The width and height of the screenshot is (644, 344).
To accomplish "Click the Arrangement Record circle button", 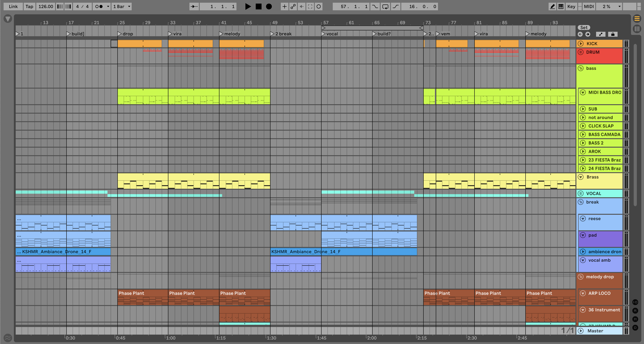I will coord(269,6).
